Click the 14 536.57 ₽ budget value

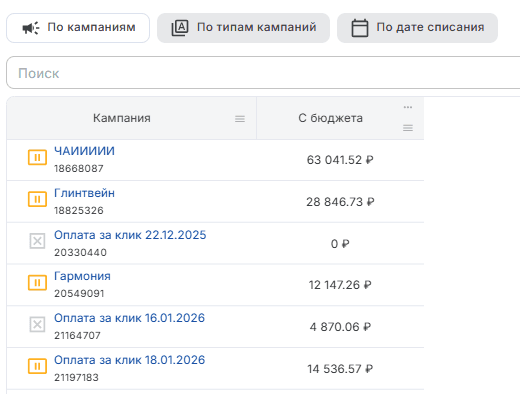click(x=340, y=369)
